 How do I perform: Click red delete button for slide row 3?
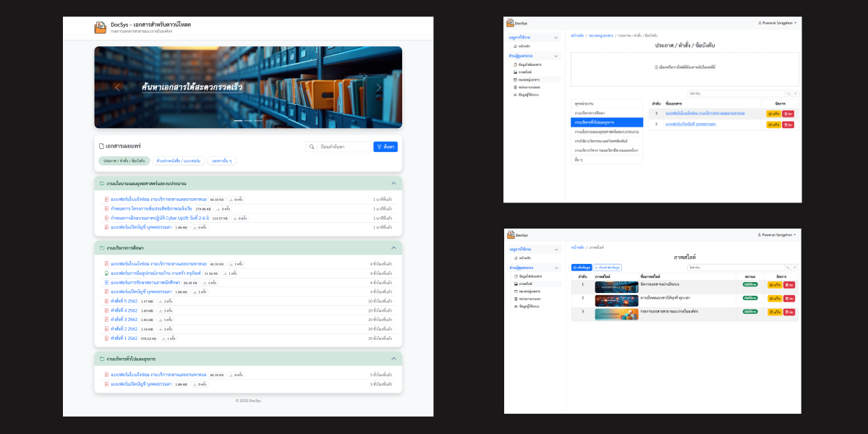point(789,312)
